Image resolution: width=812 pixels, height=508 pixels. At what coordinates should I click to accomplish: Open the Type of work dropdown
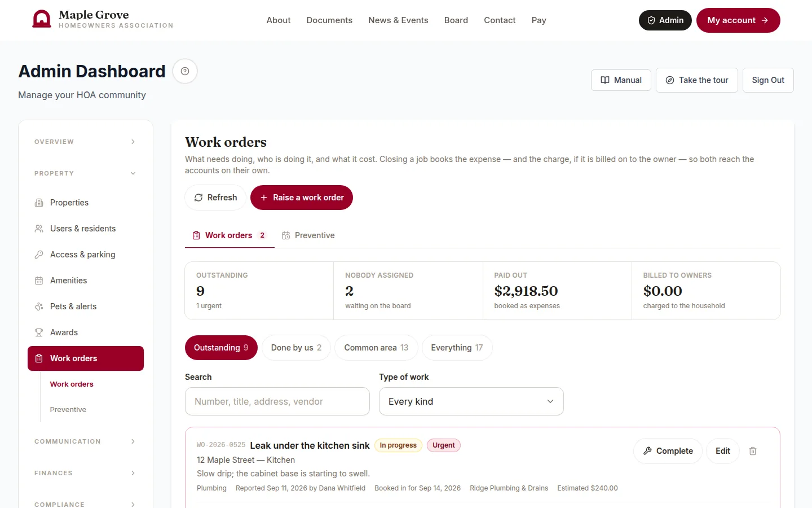click(x=471, y=401)
